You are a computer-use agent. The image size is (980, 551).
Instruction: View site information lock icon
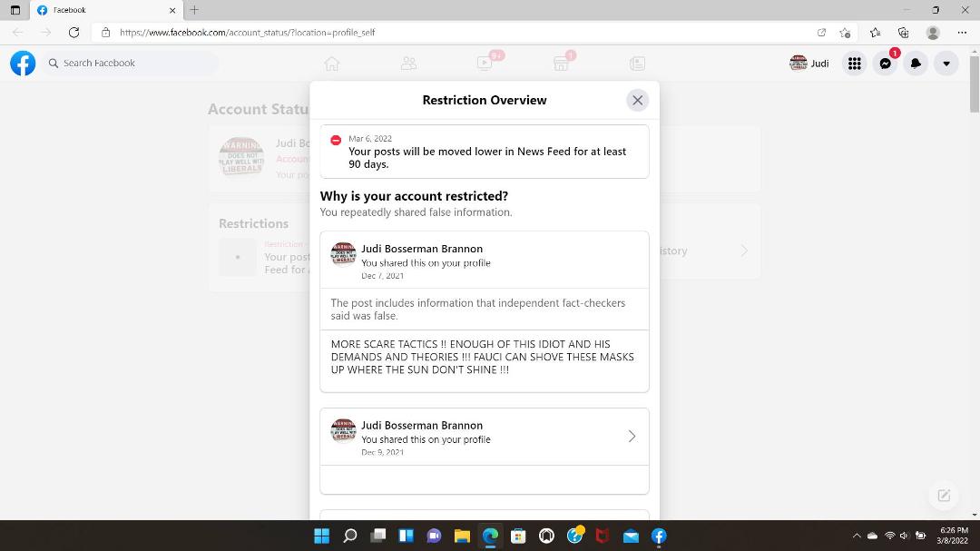tap(105, 33)
